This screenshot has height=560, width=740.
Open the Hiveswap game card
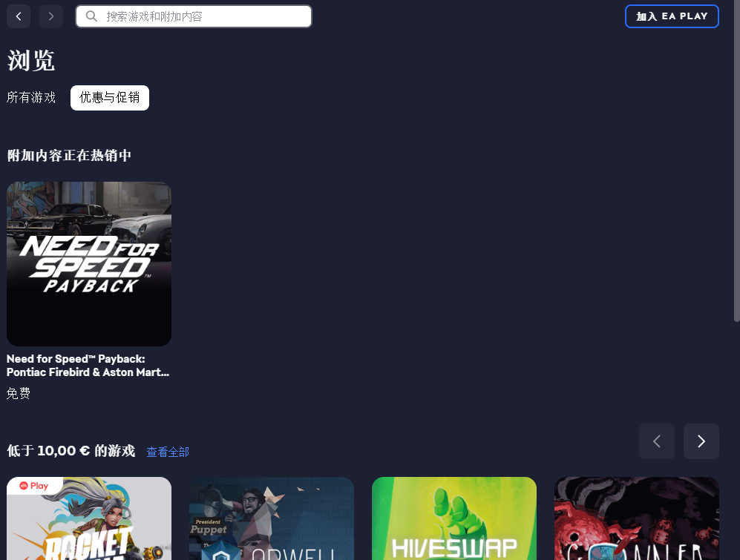[x=454, y=518]
